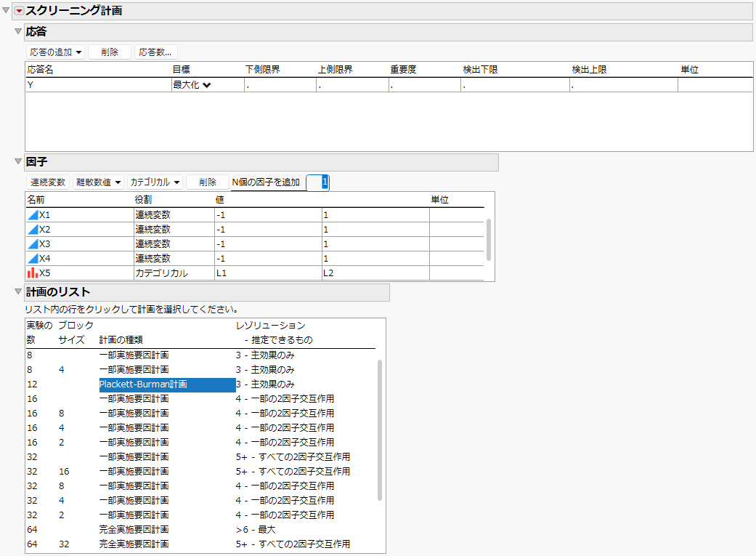Viewport: 756px width, 556px height.
Task: Select the 8-run design with block size 4
Action: (x=201, y=370)
